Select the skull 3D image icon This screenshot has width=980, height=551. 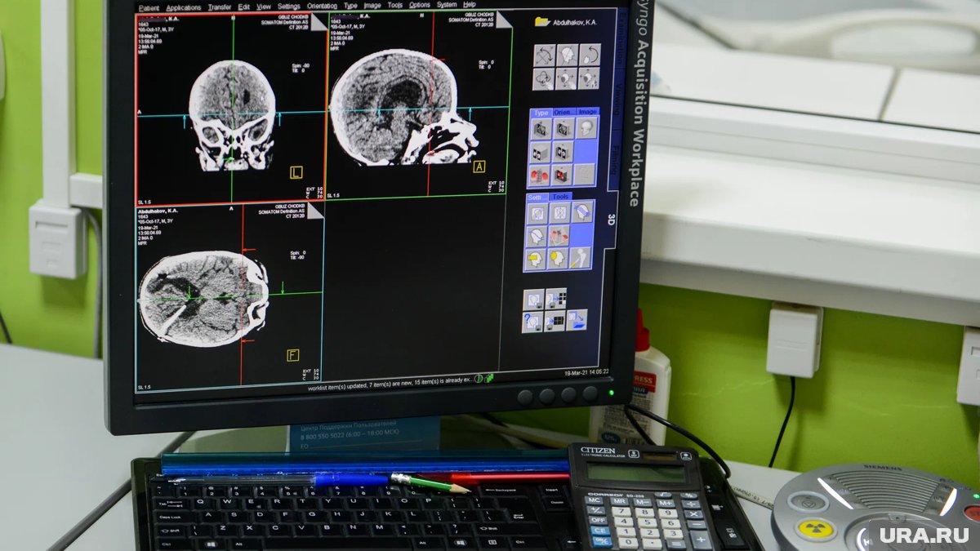pyautogui.click(x=586, y=128)
